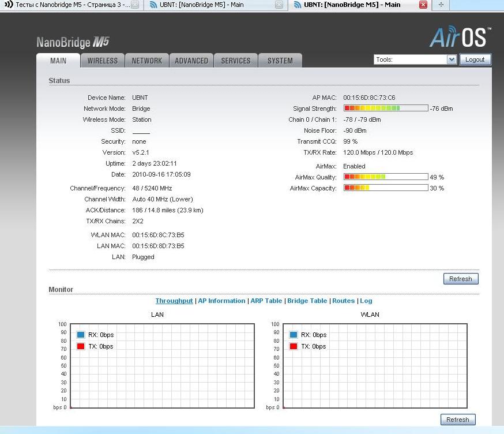The height and width of the screenshot is (434, 504).
Task: Click the uptime value 2 days 23:02:11
Action: 155,163
